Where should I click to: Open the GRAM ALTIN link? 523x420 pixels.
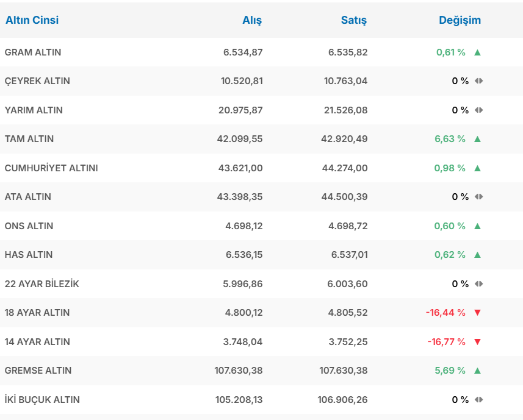coord(33,52)
